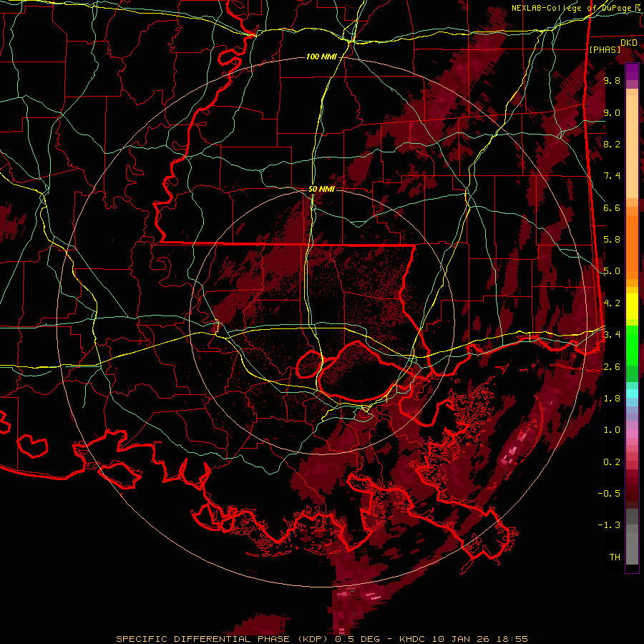The height and width of the screenshot is (644, 644).
Task: Click the 1.8 value on the color scale
Action: click(612, 399)
